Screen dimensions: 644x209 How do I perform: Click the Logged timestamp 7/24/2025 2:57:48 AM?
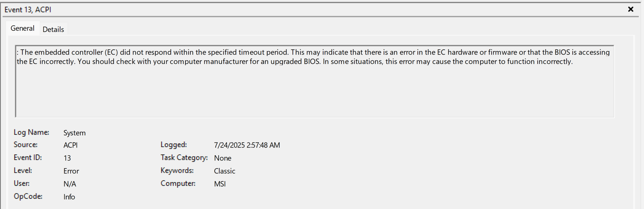point(247,145)
